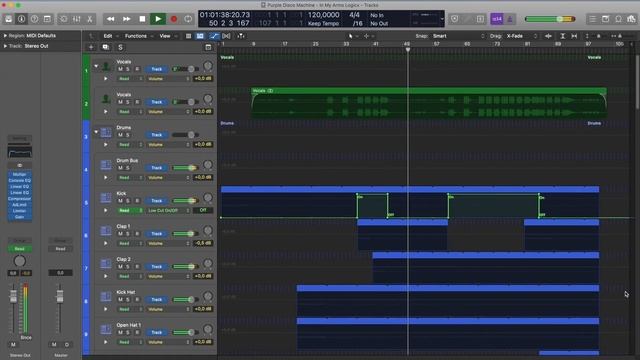The image size is (640, 360).
Task: Click the green Read button on Stereo Out strip
Action: click(x=19, y=249)
